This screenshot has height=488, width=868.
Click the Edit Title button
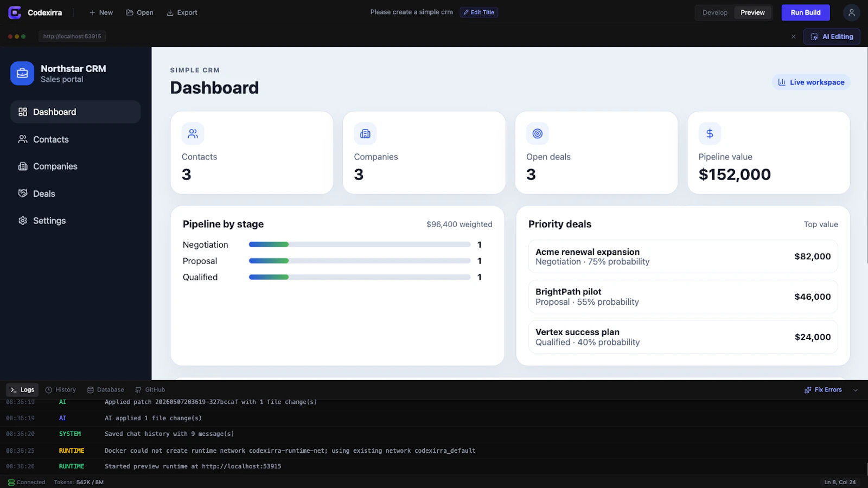479,12
